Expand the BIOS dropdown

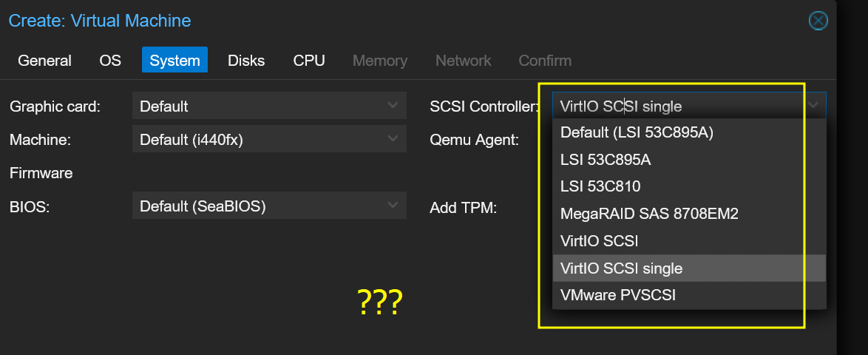[393, 206]
